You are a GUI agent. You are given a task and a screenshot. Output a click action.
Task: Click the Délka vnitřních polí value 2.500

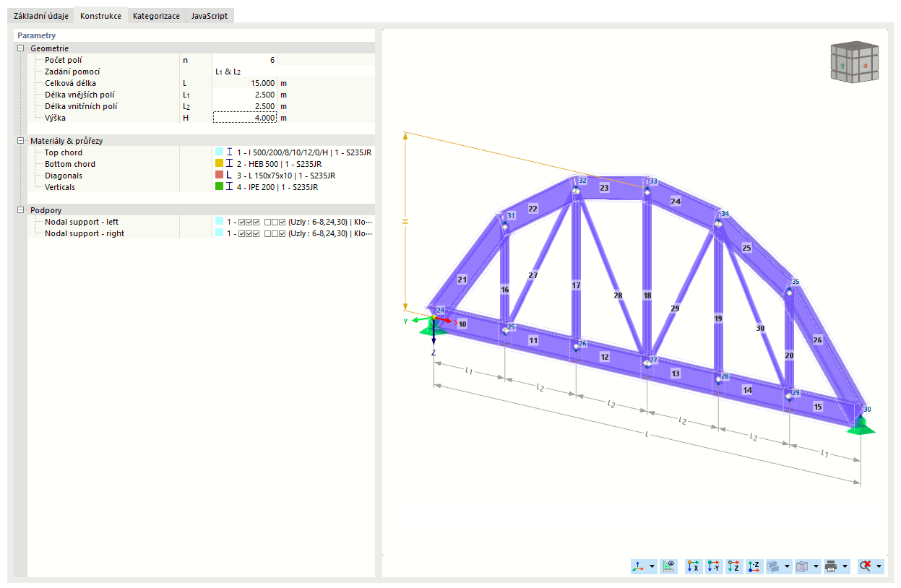click(244, 106)
